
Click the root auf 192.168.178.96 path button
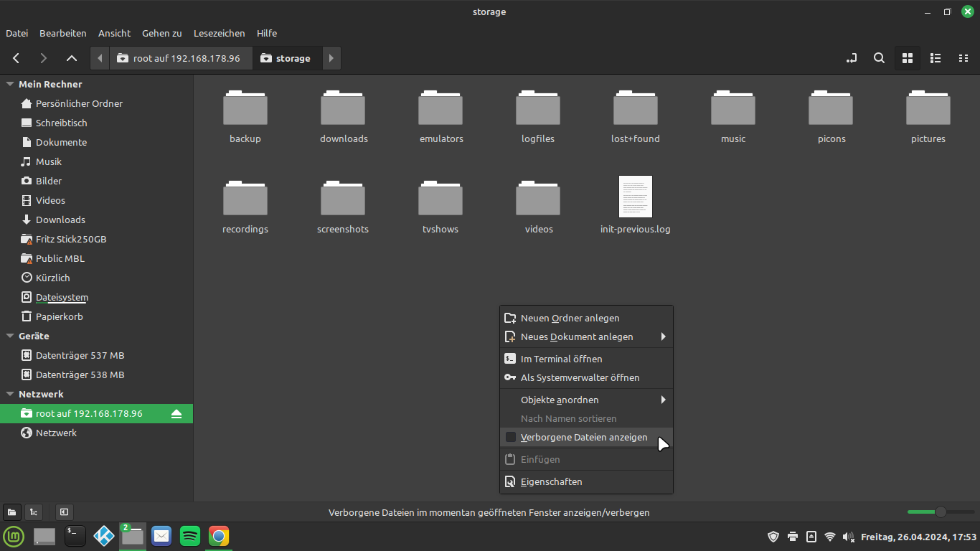[181, 58]
